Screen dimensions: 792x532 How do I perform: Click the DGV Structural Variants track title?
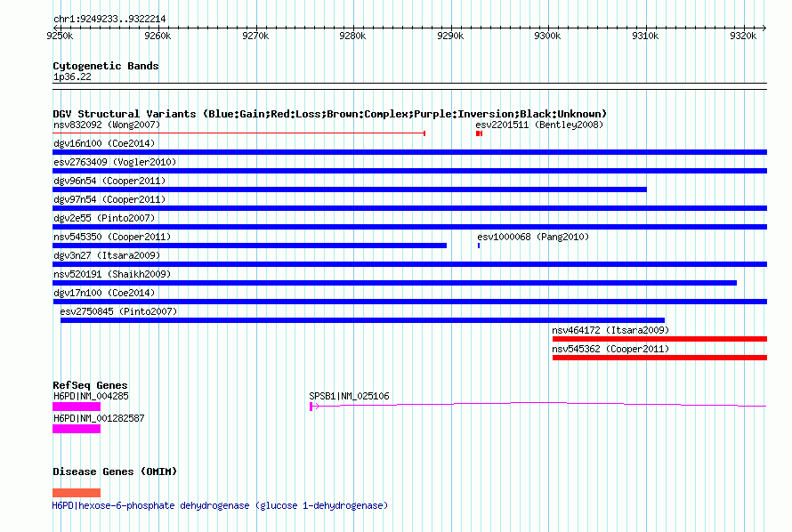(x=330, y=114)
